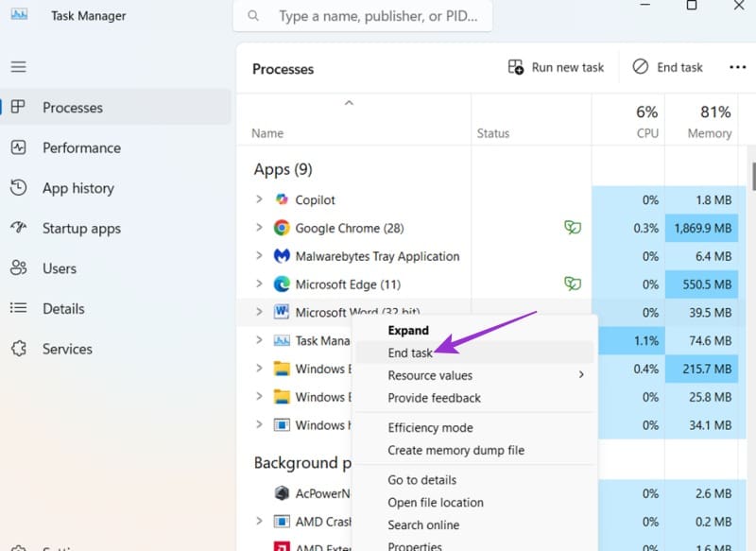Click the Copilot app icon
This screenshot has height=551, width=756.
pyautogui.click(x=282, y=199)
